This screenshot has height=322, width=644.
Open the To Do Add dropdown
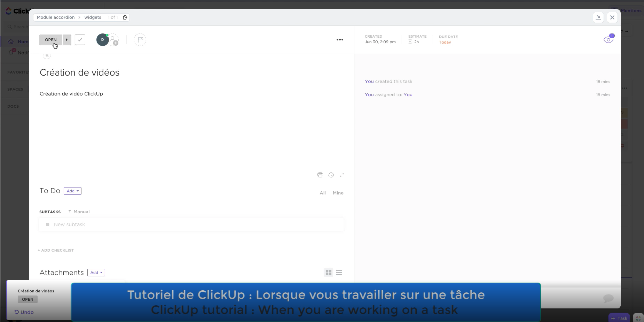coord(72,191)
